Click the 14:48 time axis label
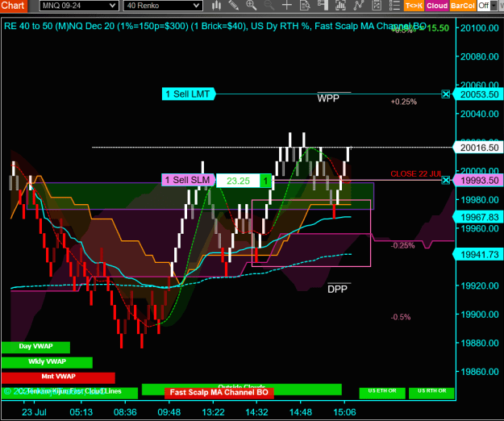The height and width of the screenshot is (421, 504). point(301,412)
